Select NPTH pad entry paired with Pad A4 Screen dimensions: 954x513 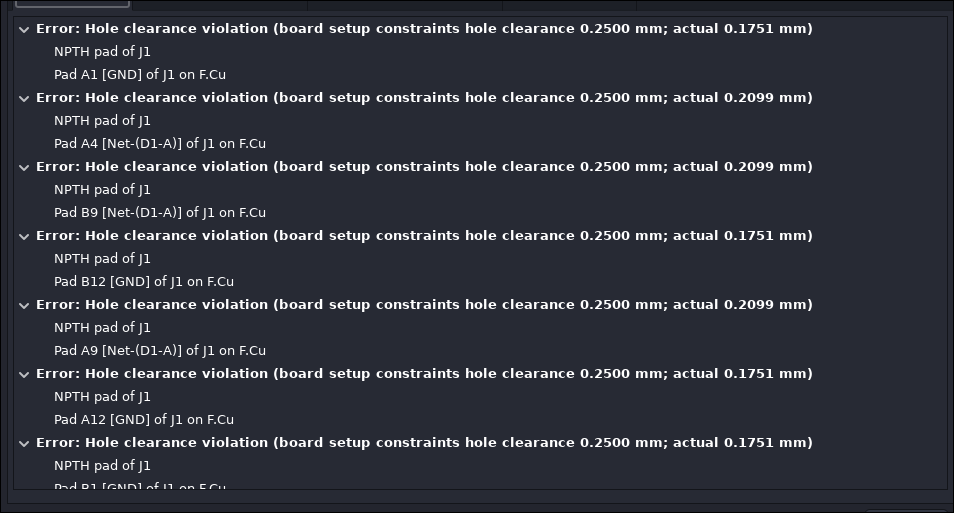(x=102, y=120)
